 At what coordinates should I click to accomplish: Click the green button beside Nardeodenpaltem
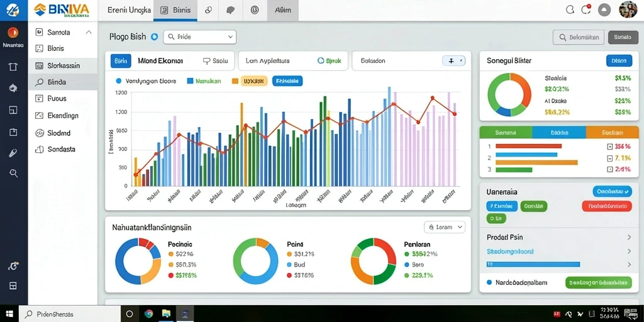coord(599,282)
